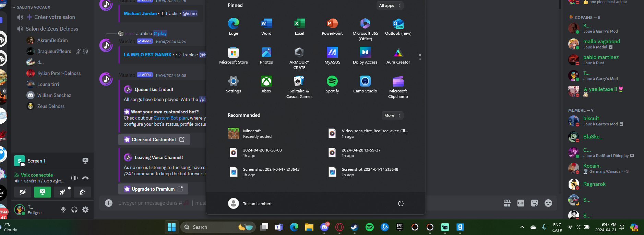644x235 pixels.
Task: Open Tristan Lambert account menu
Action: [x=250, y=203]
